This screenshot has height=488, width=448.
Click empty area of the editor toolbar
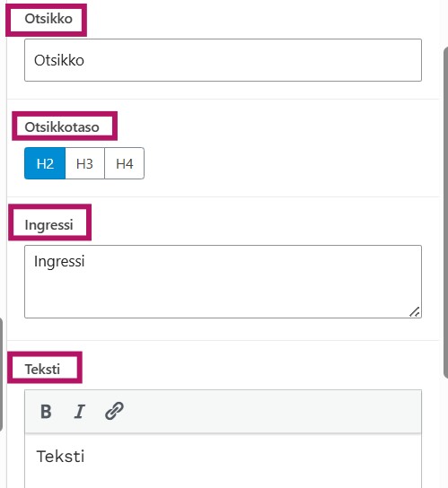point(271,412)
